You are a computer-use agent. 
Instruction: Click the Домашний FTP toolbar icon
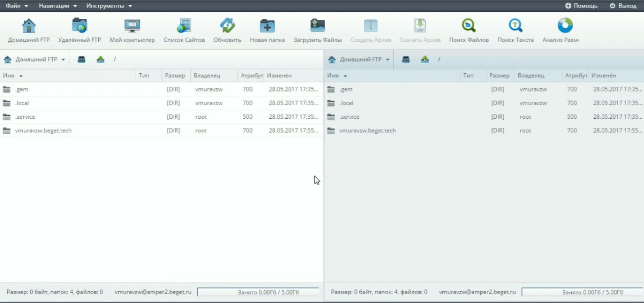tap(29, 26)
